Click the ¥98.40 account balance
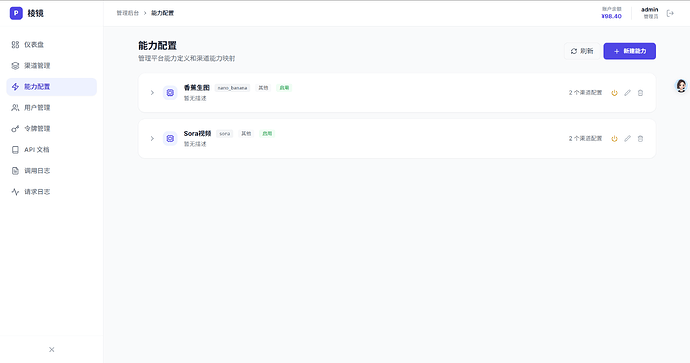The height and width of the screenshot is (363, 690). pos(612,16)
